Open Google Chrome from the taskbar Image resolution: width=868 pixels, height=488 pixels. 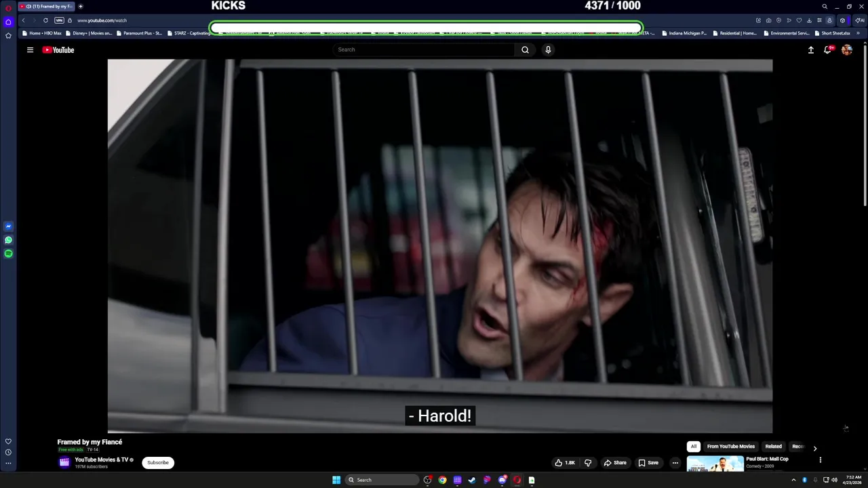442,480
